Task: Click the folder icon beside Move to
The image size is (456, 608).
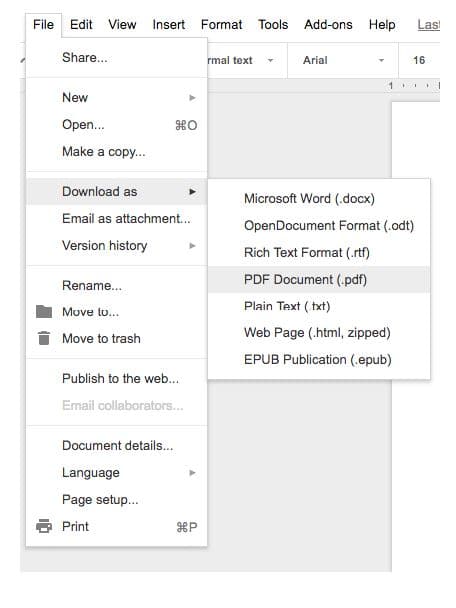Action: tap(44, 311)
